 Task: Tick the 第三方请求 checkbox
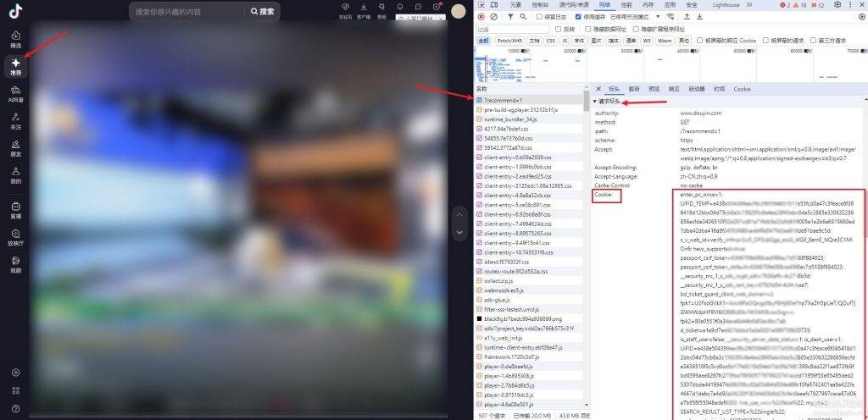pos(813,40)
